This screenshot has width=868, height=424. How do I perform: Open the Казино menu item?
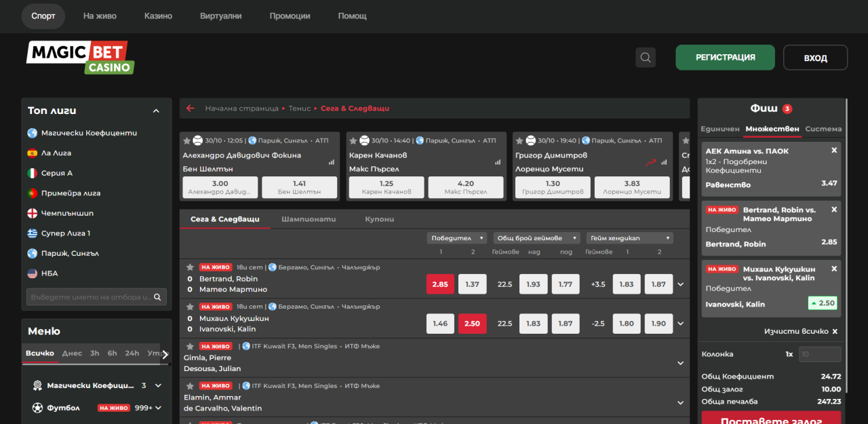click(x=158, y=16)
